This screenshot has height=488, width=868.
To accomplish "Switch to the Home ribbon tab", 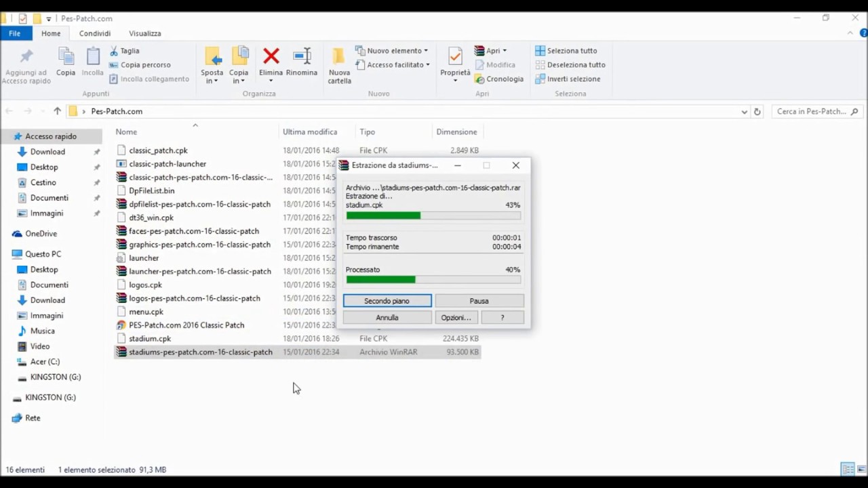I will pyautogui.click(x=51, y=33).
